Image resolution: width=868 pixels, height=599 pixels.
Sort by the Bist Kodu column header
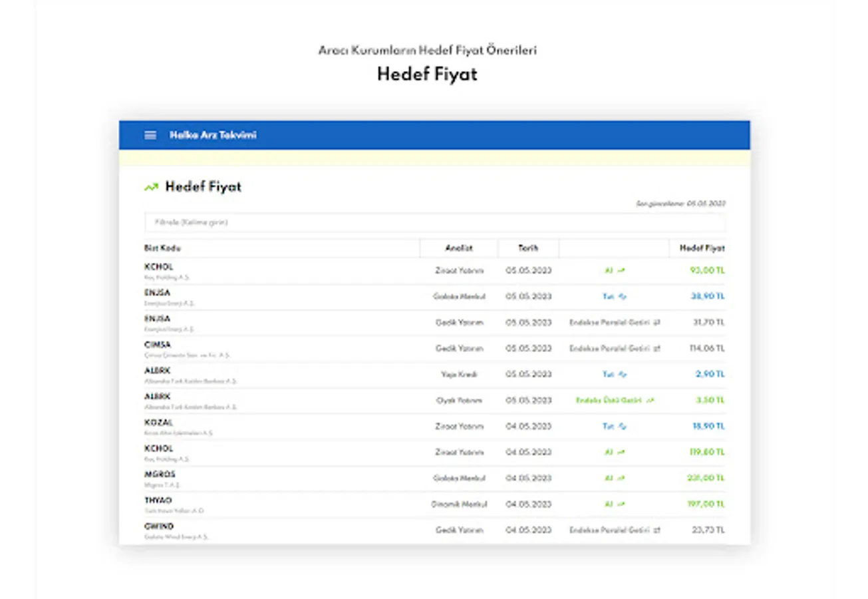pyautogui.click(x=162, y=248)
